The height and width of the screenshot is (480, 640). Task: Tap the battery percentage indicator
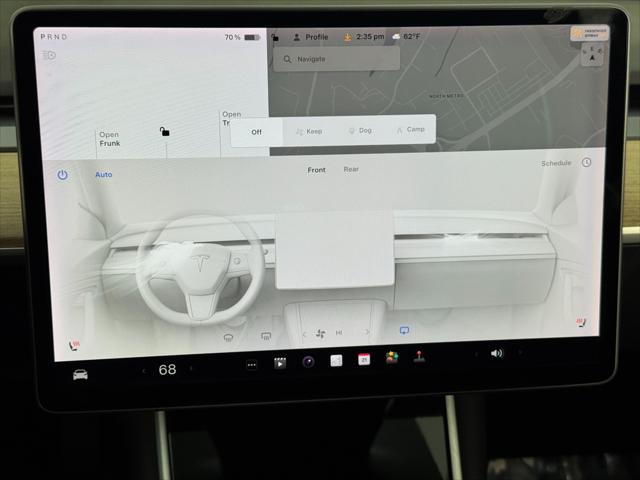click(x=242, y=37)
